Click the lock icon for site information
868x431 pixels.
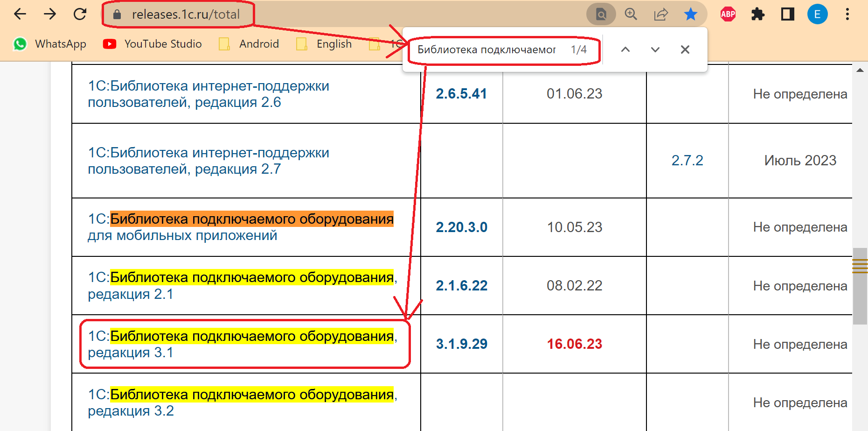[117, 14]
